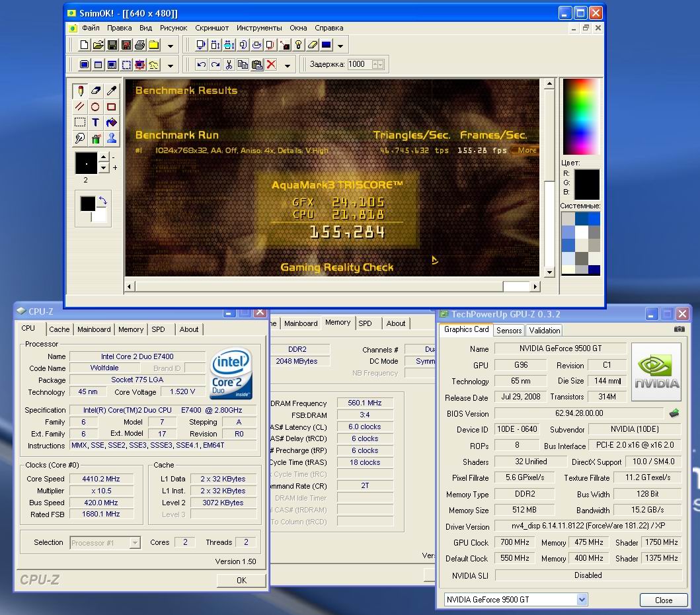The width and height of the screenshot is (700, 615).
Task: Click the Core Speed value 4410.2 MHz
Action: click(101, 479)
